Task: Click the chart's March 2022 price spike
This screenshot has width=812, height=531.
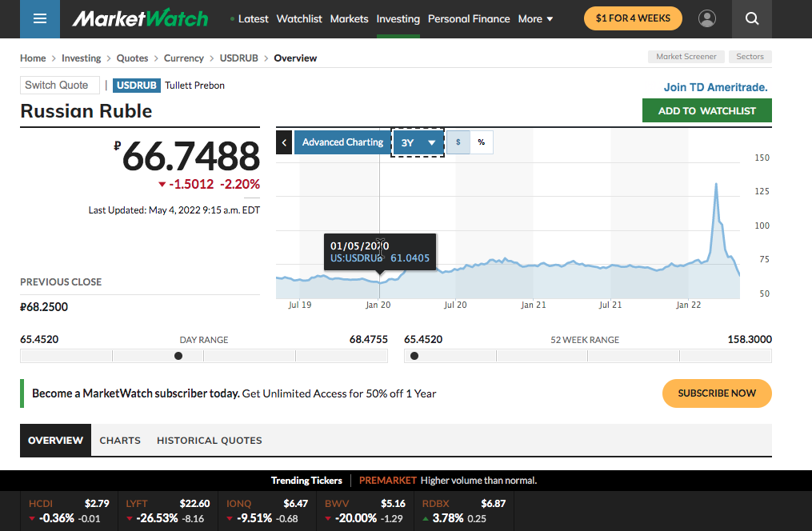Action: tap(716, 185)
